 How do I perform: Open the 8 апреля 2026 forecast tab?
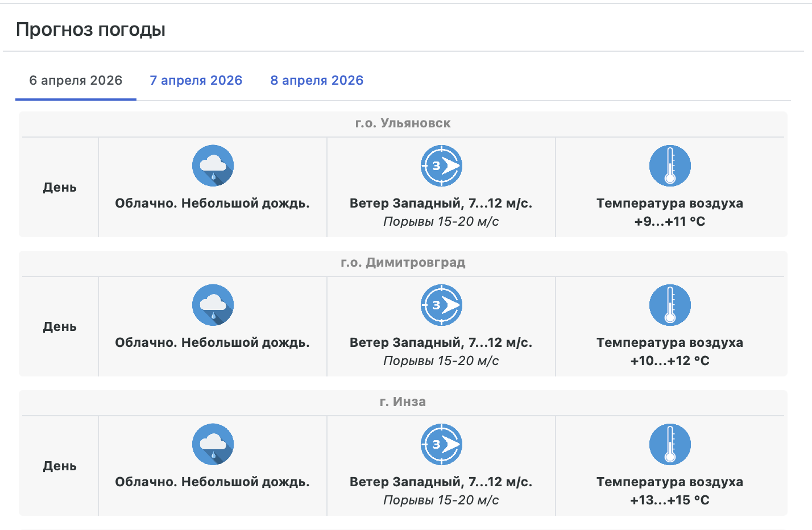tap(317, 80)
